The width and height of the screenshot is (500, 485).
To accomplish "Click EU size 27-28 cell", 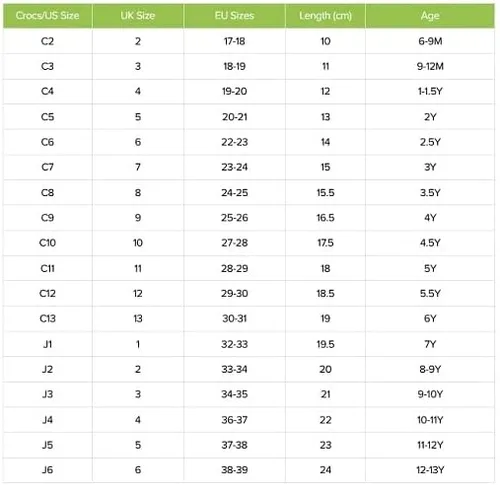I will tap(234, 243).
